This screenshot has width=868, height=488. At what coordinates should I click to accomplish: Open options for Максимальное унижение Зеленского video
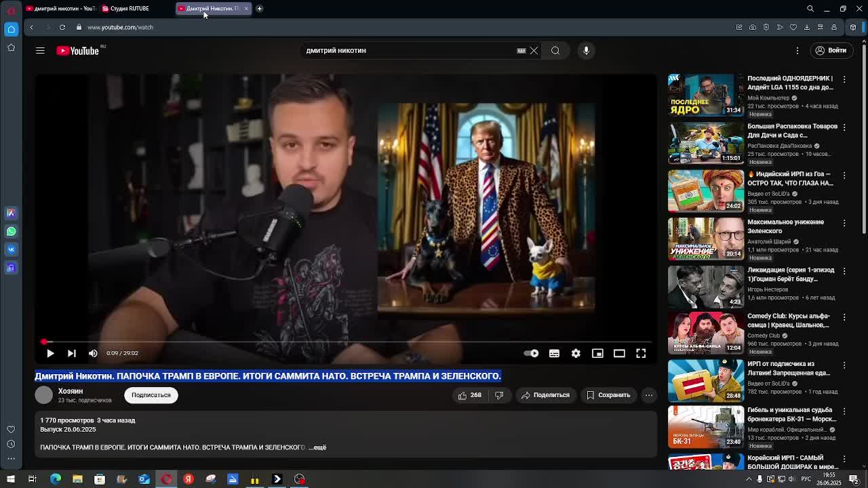pyautogui.click(x=844, y=223)
